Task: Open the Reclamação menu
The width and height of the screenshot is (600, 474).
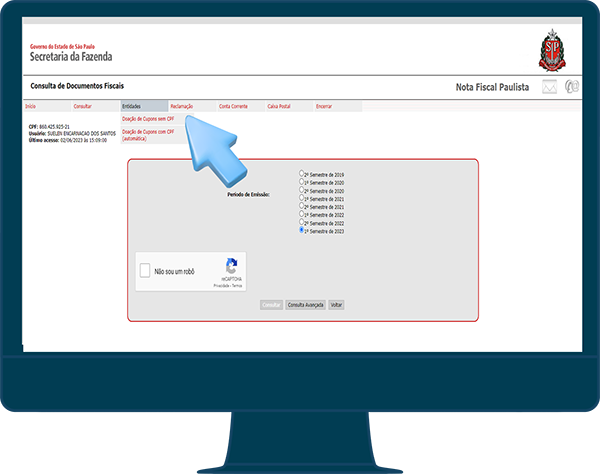Action: pyautogui.click(x=181, y=105)
